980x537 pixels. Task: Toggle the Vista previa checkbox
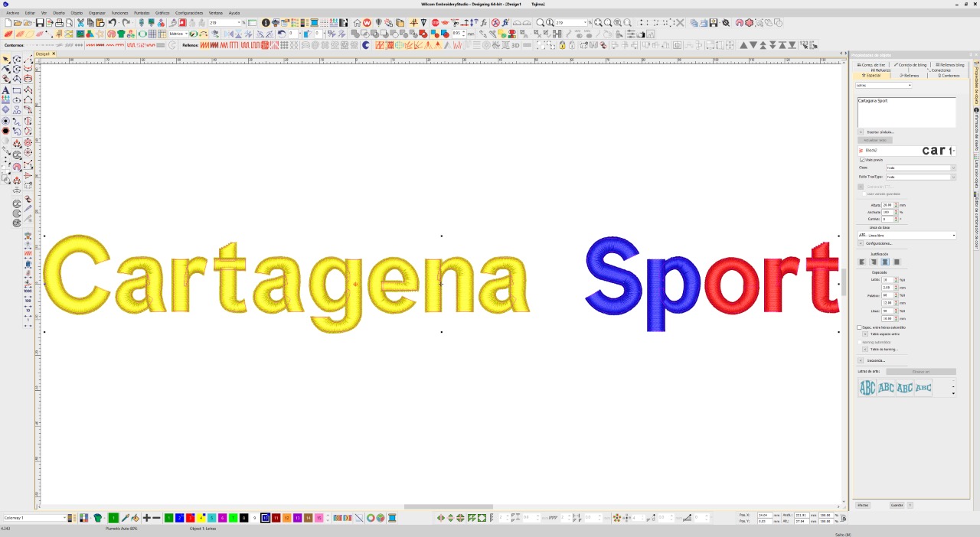862,160
